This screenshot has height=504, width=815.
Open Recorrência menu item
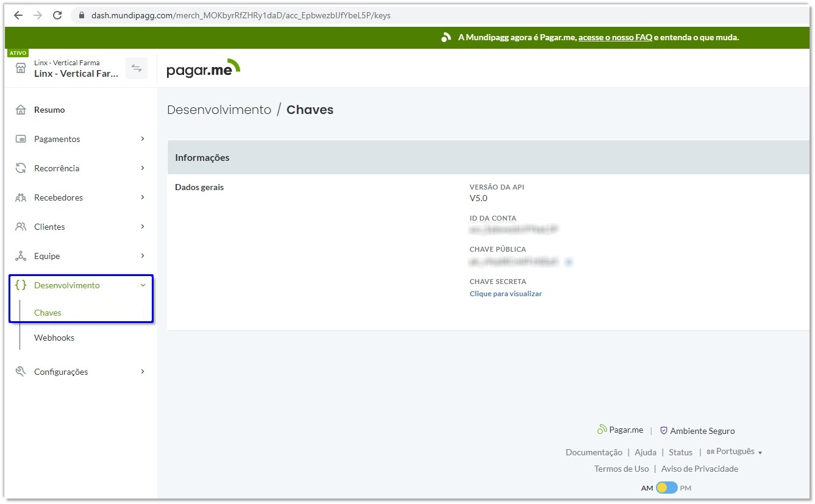pos(57,168)
